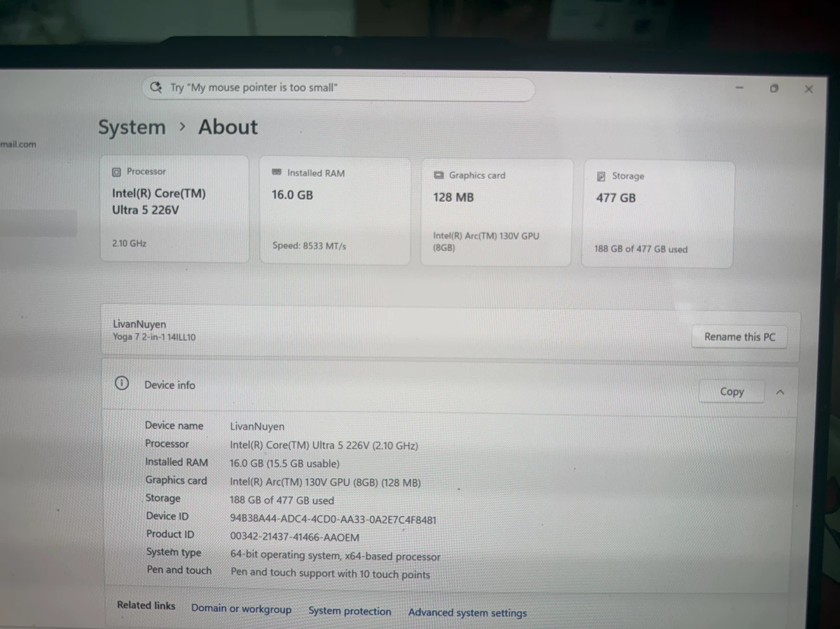
Task: Click the Installed RAM memory icon
Action: (277, 172)
